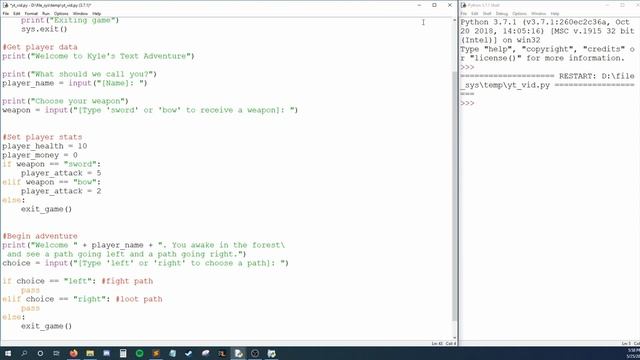Open the Edit menu in the Python Shell window
This screenshot has width=640, height=360.
[x=474, y=13]
